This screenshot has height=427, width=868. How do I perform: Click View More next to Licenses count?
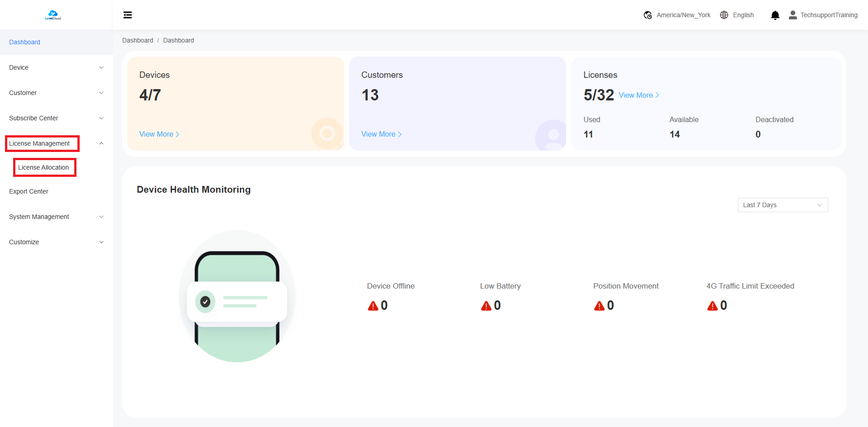639,95
